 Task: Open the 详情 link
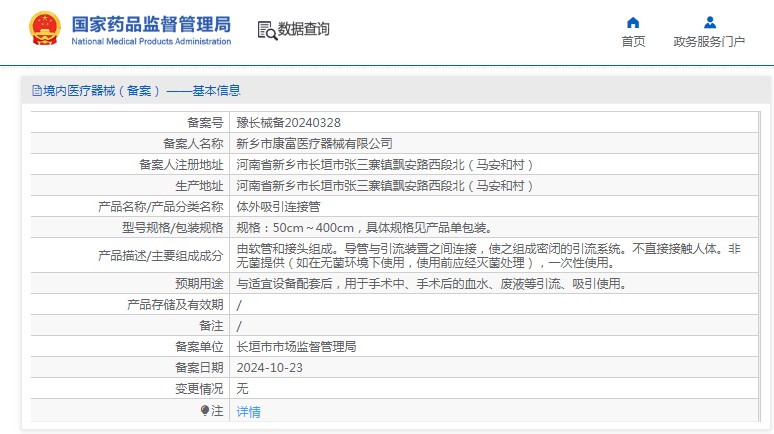248,411
